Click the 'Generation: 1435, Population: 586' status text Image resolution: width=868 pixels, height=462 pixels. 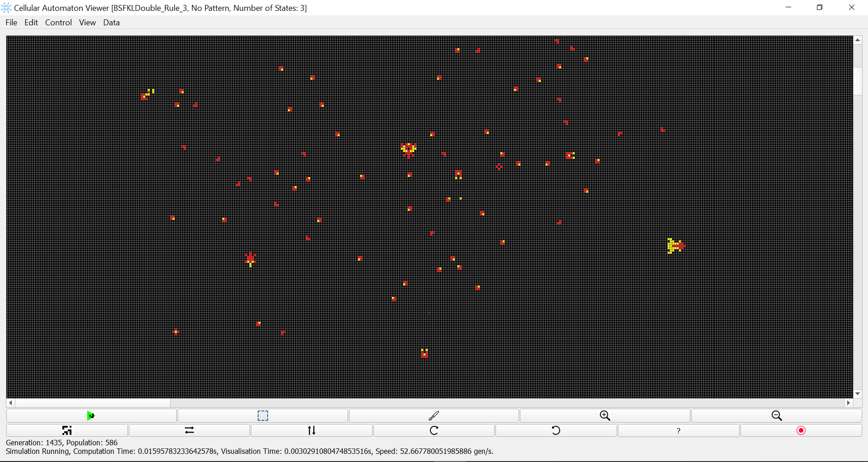click(x=61, y=443)
